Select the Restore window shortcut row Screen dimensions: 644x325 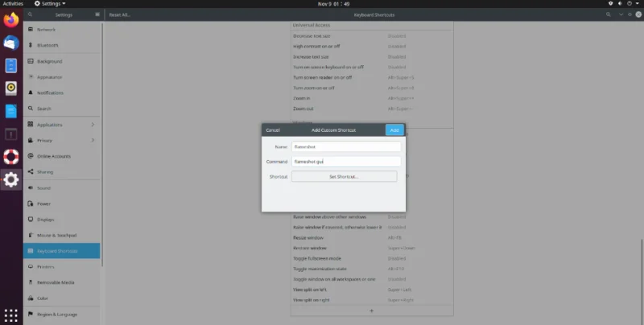[372, 249]
